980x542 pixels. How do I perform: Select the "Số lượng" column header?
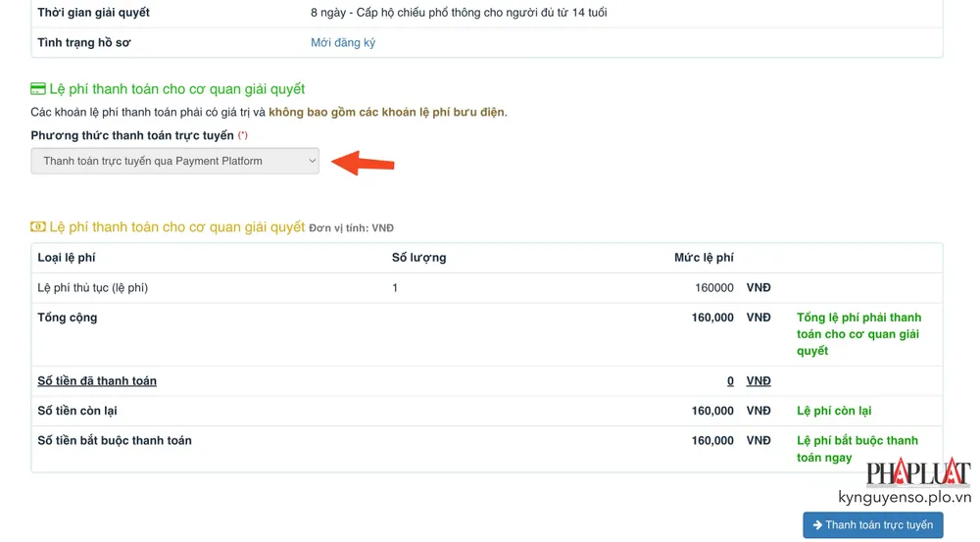tap(418, 258)
